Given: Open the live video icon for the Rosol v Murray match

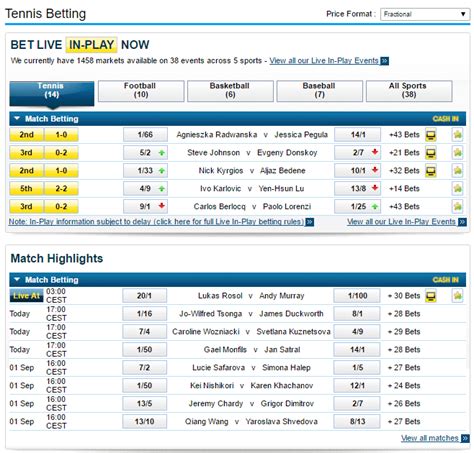Looking at the screenshot, I should coord(431,296).
